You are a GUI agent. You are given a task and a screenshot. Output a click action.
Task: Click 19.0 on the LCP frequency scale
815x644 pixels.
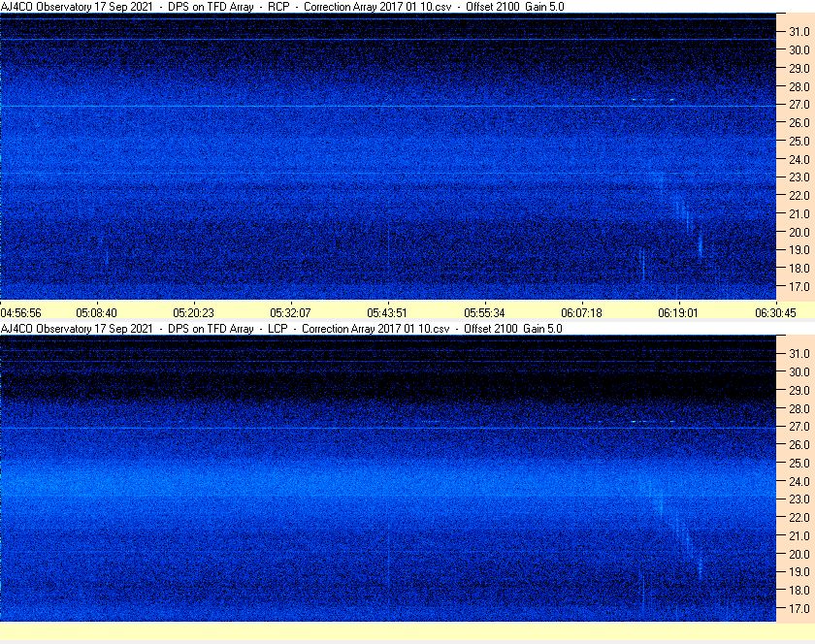point(799,572)
